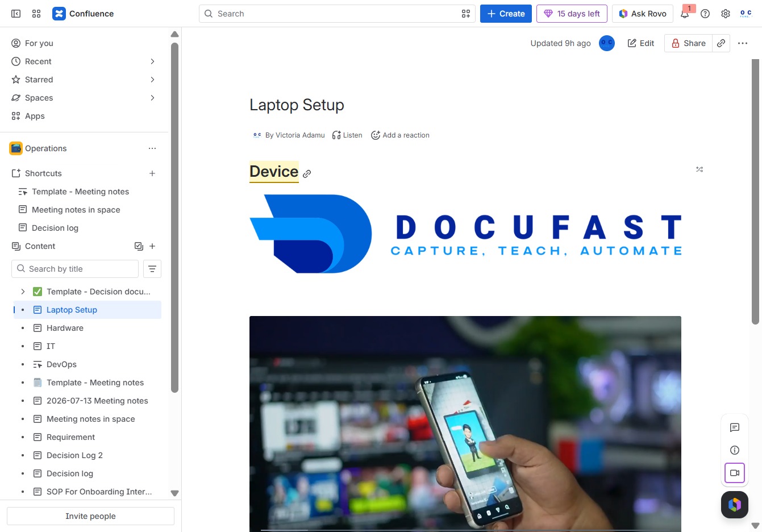Copy page link icon next to Share

click(x=721, y=43)
